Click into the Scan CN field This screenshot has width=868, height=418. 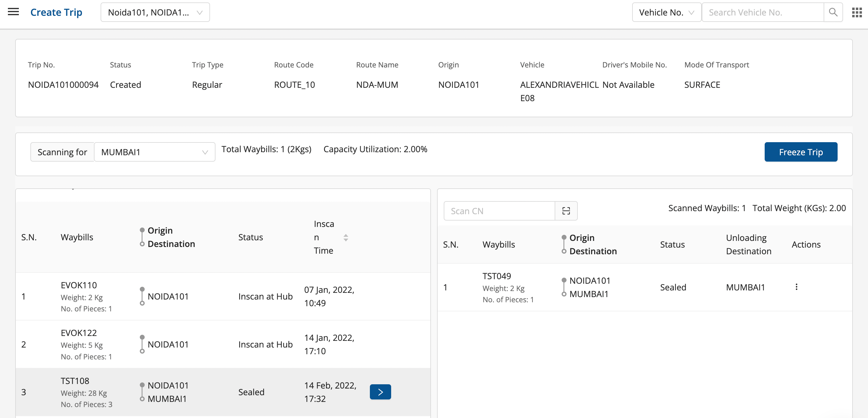[x=499, y=211]
